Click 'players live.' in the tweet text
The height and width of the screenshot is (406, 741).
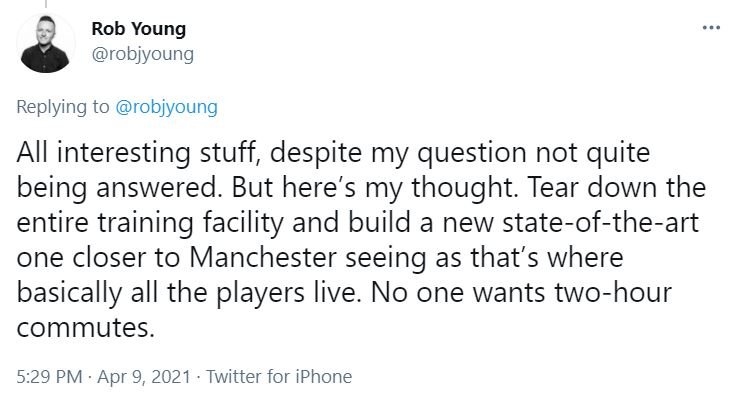point(286,293)
